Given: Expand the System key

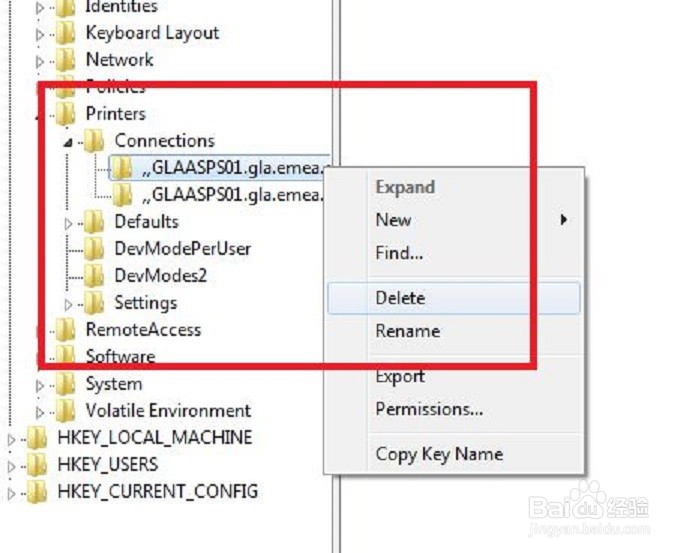Looking at the screenshot, I should [40, 386].
